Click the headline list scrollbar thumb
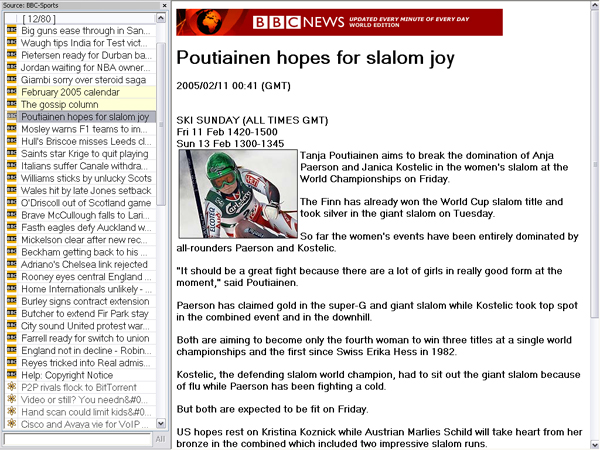Screen dimensions: 600x450 (161, 124)
